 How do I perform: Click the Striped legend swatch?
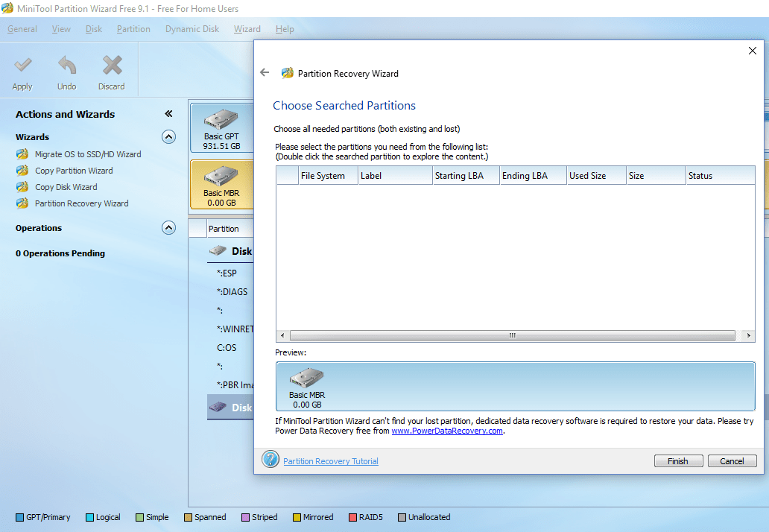point(246,517)
